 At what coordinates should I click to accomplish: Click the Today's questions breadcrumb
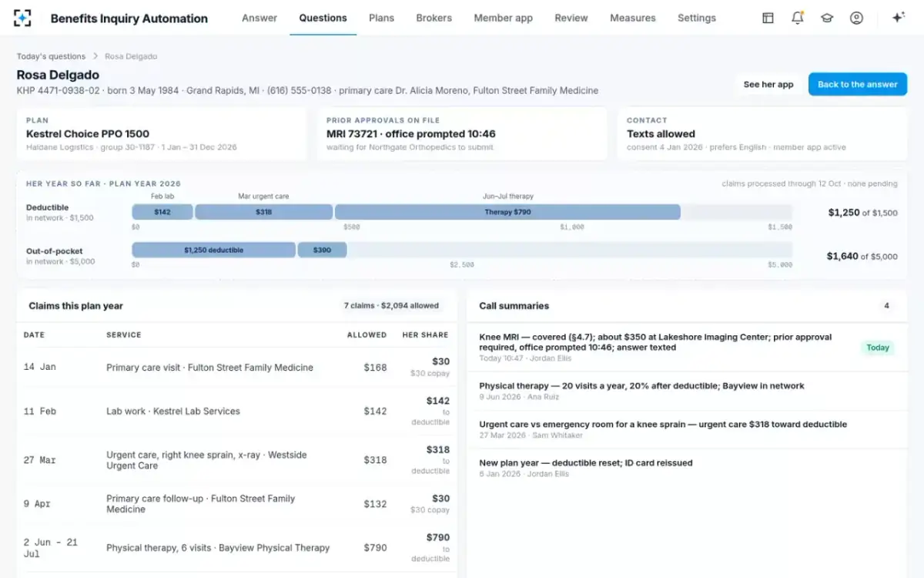click(x=51, y=56)
